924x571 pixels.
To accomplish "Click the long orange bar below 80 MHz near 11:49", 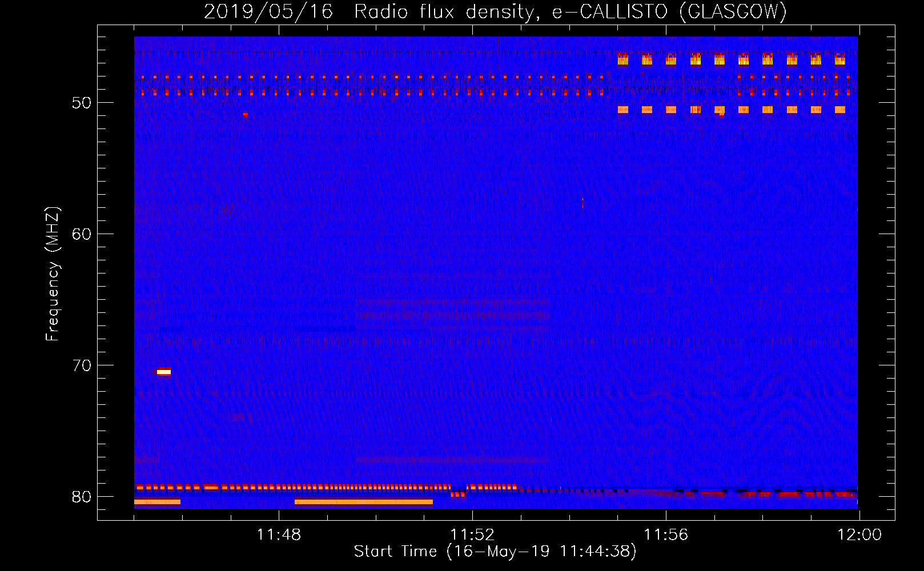I will [364, 502].
